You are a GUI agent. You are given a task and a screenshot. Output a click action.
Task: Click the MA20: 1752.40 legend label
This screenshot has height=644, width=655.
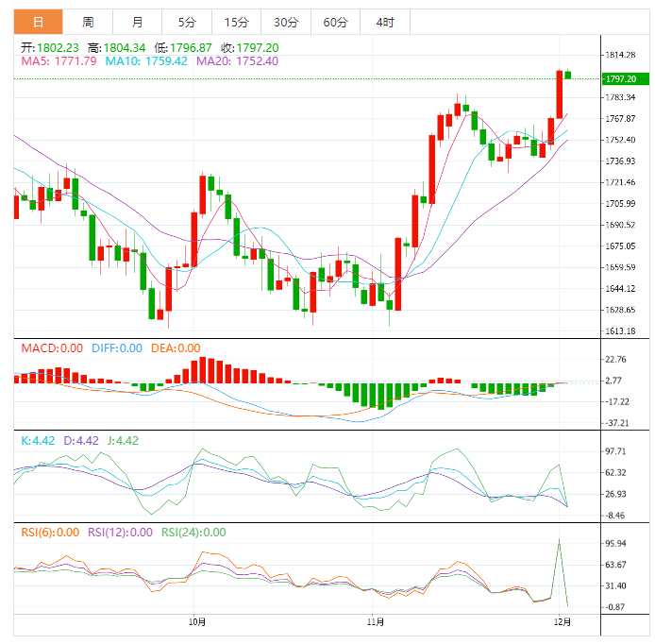pos(237,61)
